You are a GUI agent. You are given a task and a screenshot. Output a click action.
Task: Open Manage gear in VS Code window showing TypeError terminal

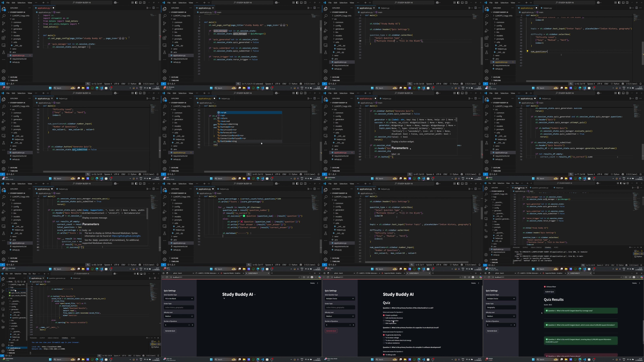pos(486,261)
